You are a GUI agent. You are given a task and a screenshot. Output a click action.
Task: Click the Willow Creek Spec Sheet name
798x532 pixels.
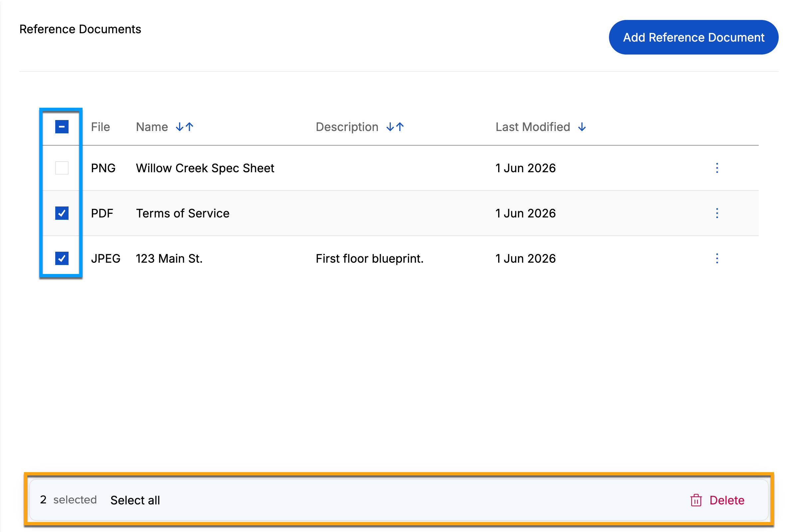click(205, 168)
